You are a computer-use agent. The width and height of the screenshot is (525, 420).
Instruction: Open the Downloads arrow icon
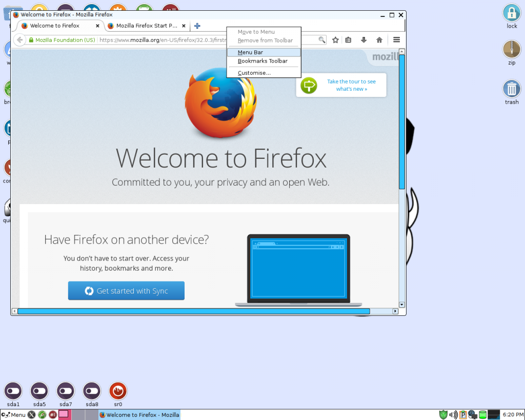(x=364, y=40)
